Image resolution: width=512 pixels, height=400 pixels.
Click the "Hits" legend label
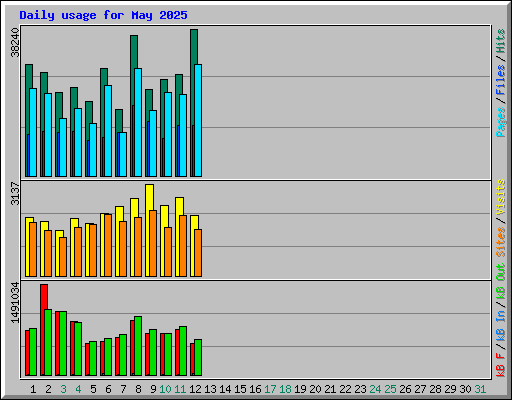coord(500,41)
